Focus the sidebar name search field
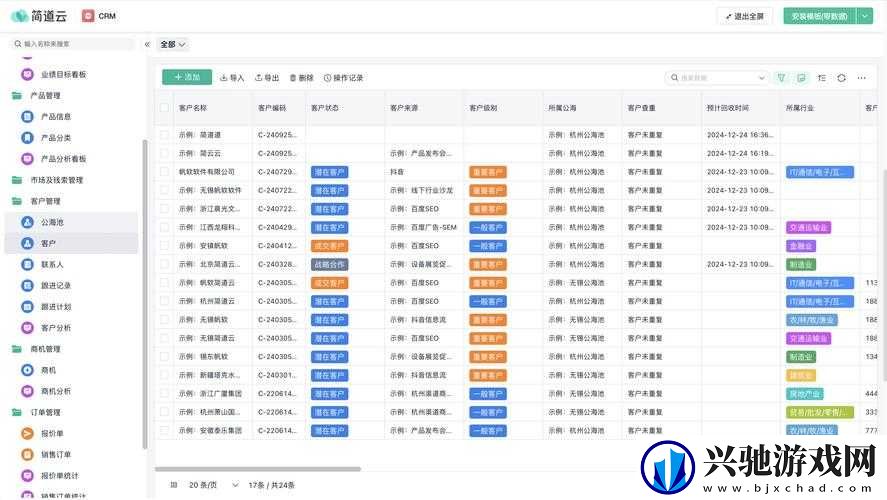887x500 pixels. click(72, 44)
